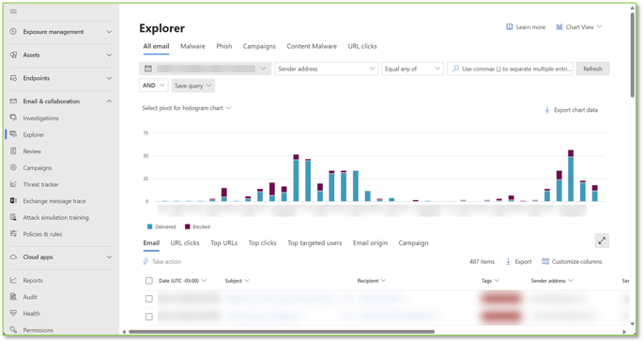Open Investigations from the sidebar icon
This screenshot has width=644, height=343.
(13, 118)
